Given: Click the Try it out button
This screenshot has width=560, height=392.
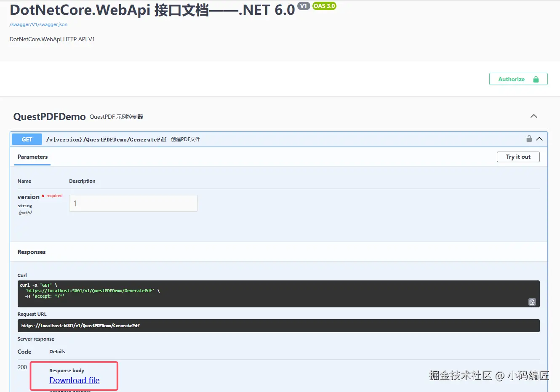Looking at the screenshot, I should coord(518,157).
